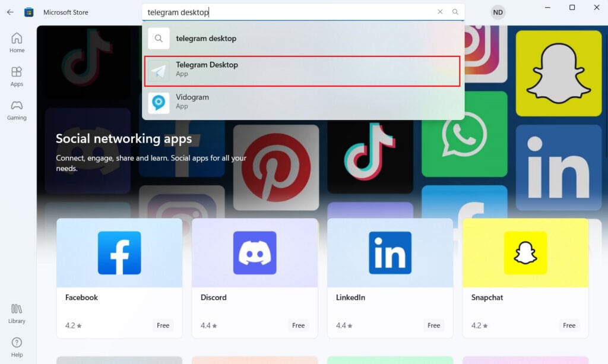This screenshot has width=608, height=364.
Task: Click the Telegram paper plane icon
Action: coord(159,71)
